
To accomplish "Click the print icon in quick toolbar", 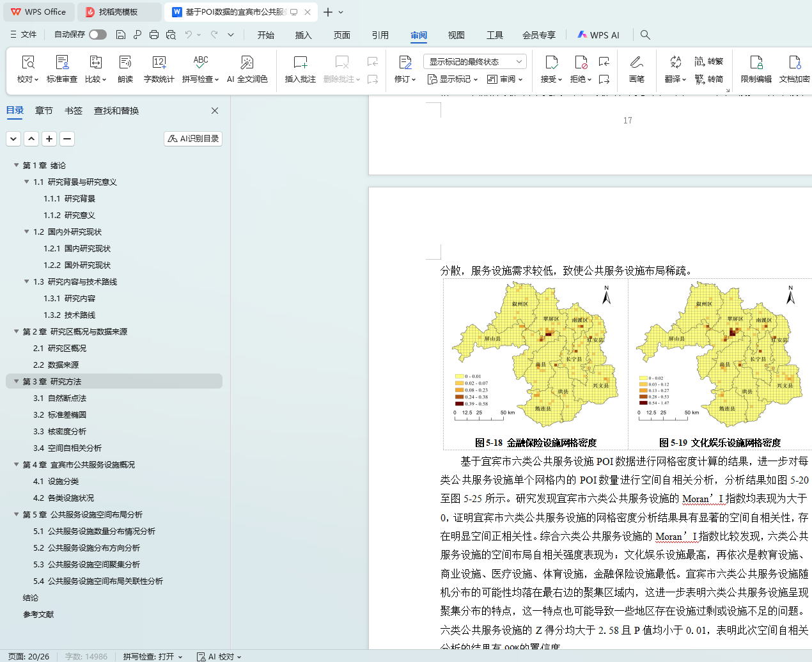I will (x=154, y=35).
